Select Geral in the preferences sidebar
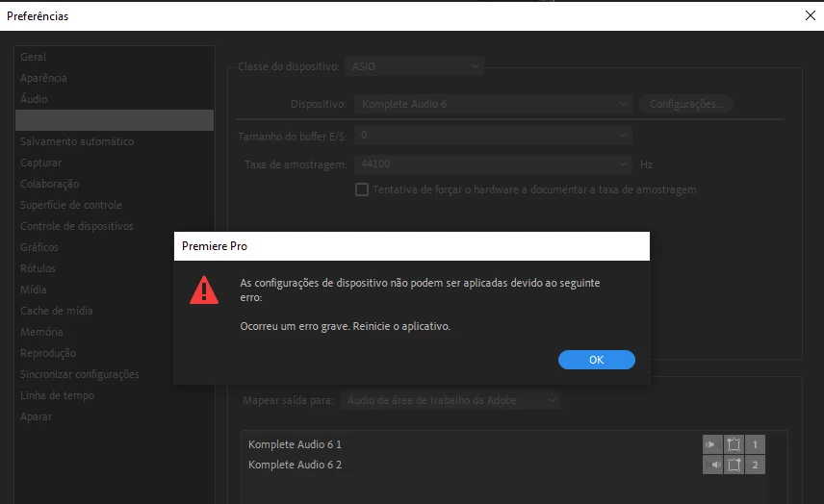 coord(115,57)
